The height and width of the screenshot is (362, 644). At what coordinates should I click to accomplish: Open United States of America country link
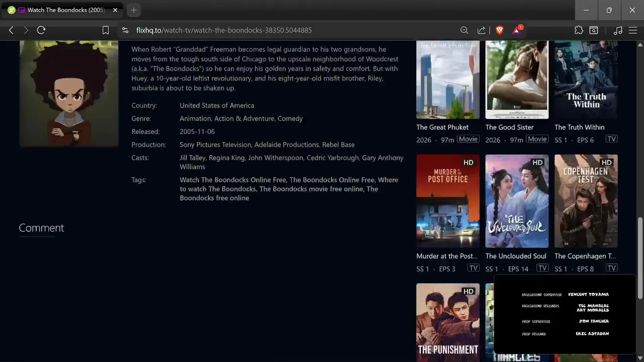click(217, 106)
